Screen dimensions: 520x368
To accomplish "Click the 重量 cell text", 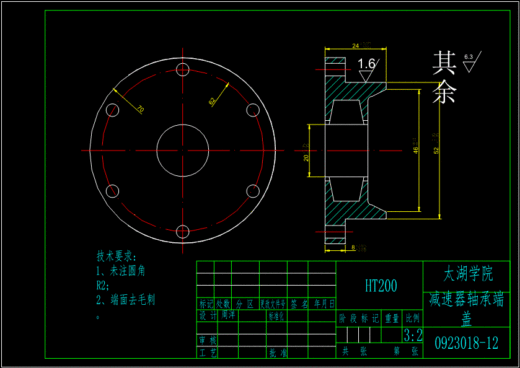I will point(392,319).
